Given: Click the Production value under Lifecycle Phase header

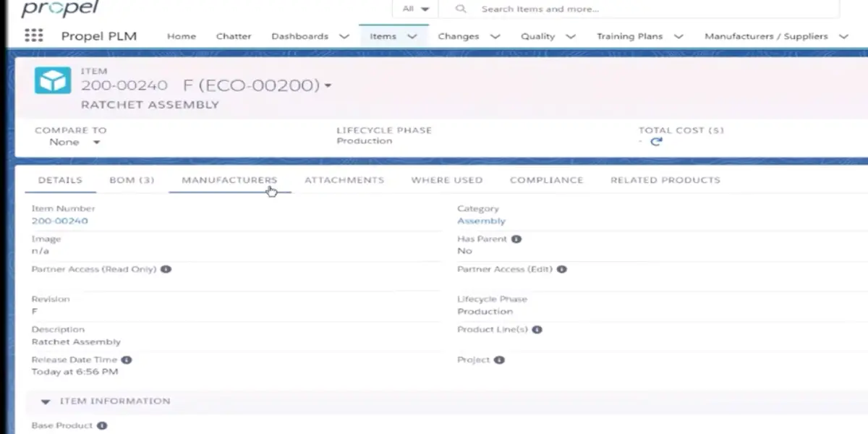Looking at the screenshot, I should point(365,141).
